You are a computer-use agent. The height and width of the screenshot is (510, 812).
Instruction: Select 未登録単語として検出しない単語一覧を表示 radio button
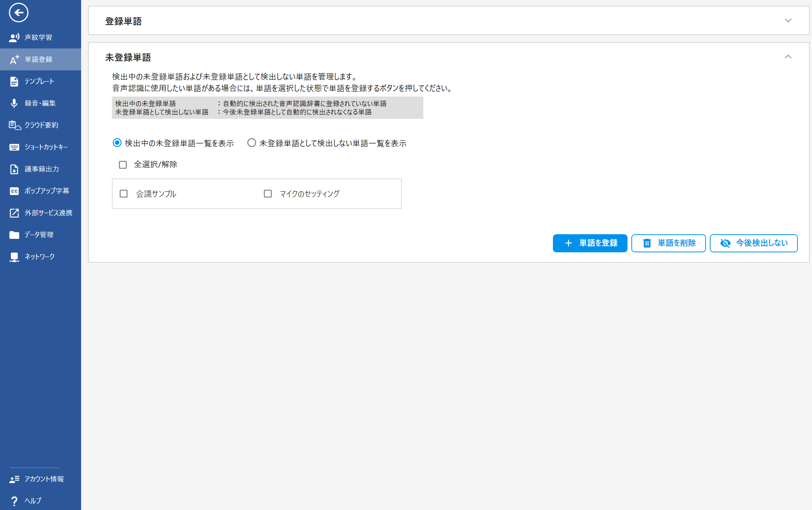point(251,143)
